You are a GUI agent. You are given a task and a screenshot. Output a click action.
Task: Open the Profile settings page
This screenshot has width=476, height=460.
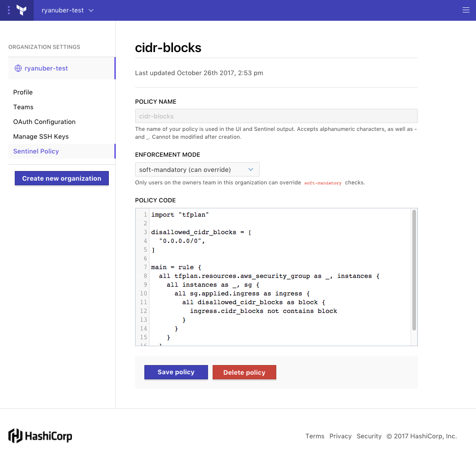coord(23,92)
